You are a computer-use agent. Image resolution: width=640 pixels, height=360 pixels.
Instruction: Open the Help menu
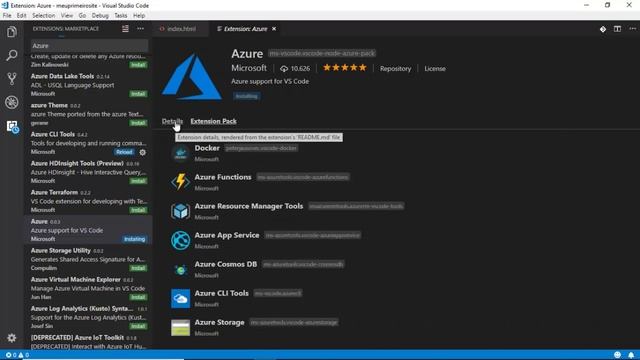[139, 16]
